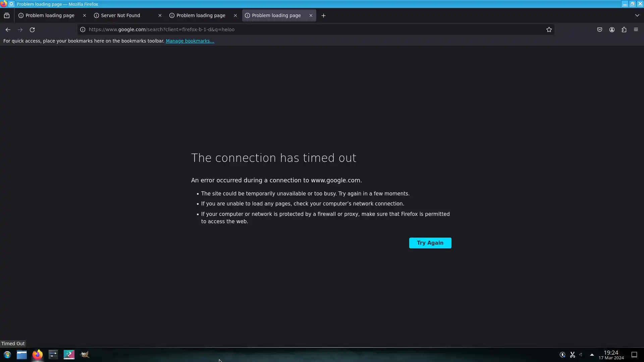Close the Server Not Found tab

[160, 15]
